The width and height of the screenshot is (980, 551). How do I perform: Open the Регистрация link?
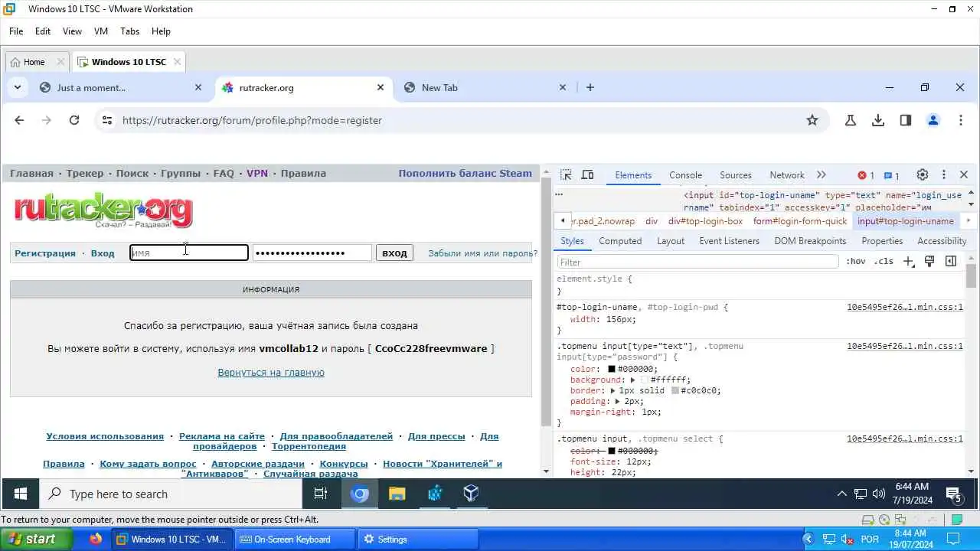coord(45,253)
